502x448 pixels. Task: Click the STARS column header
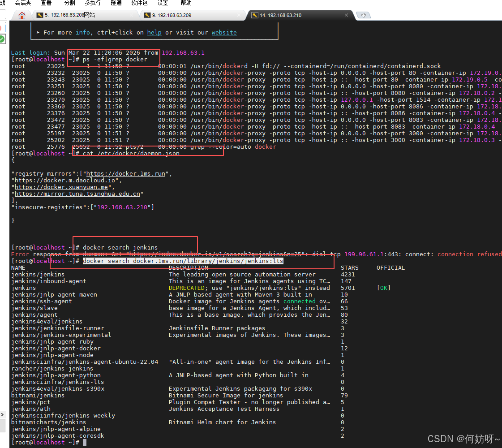(350, 268)
